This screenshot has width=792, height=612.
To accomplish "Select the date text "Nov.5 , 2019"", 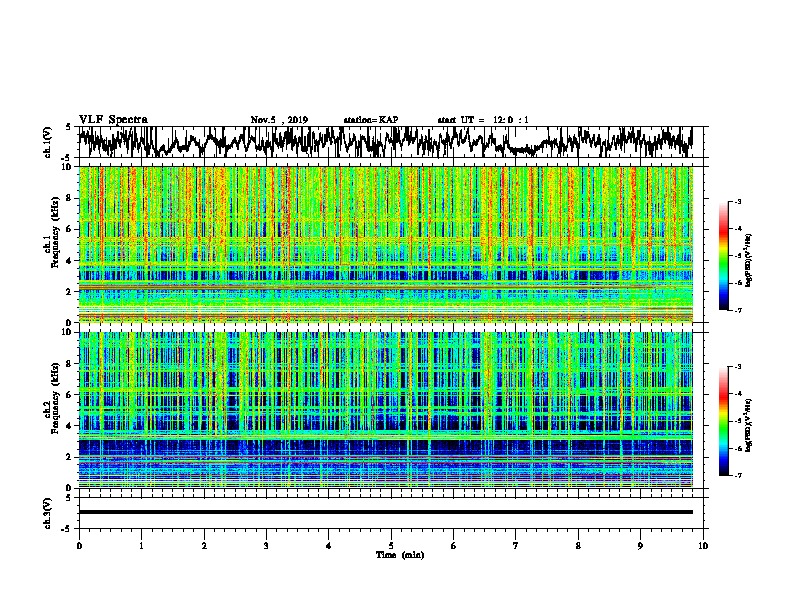I will coord(279,120).
